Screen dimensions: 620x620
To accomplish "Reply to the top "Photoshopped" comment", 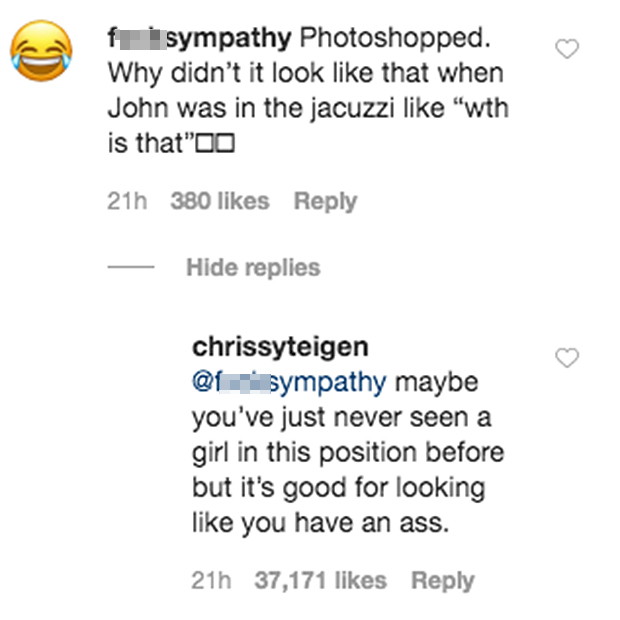I will coord(325,201).
